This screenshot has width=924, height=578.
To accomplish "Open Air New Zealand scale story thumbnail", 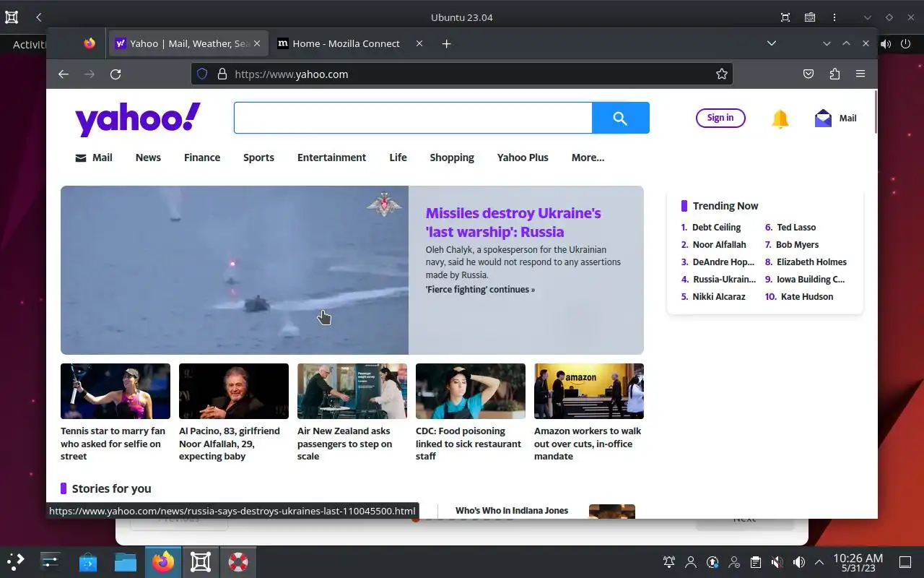I will (352, 391).
